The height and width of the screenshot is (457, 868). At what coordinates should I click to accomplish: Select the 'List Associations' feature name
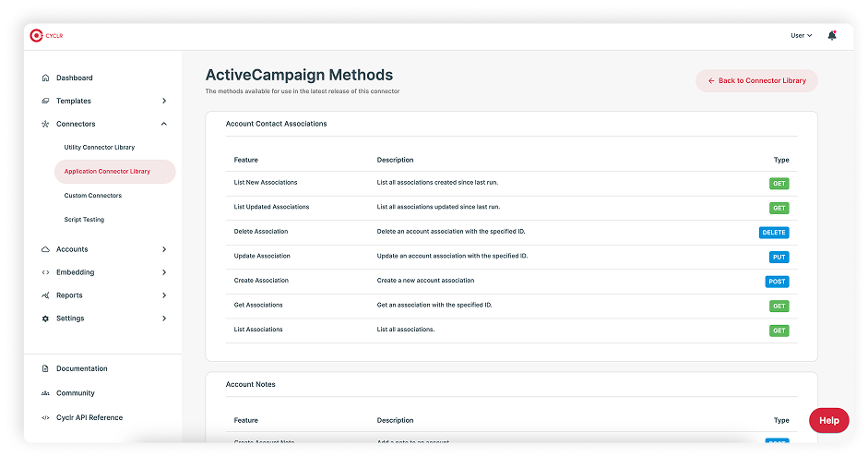click(x=258, y=329)
